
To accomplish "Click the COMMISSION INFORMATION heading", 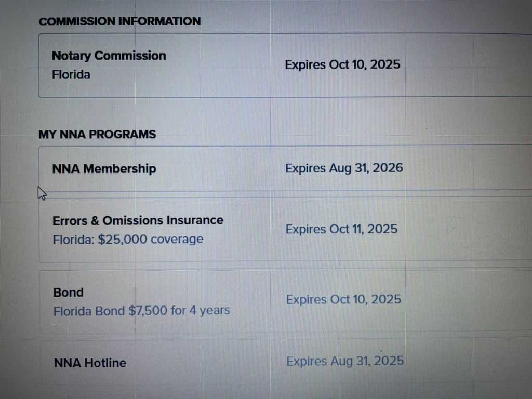I will [119, 21].
